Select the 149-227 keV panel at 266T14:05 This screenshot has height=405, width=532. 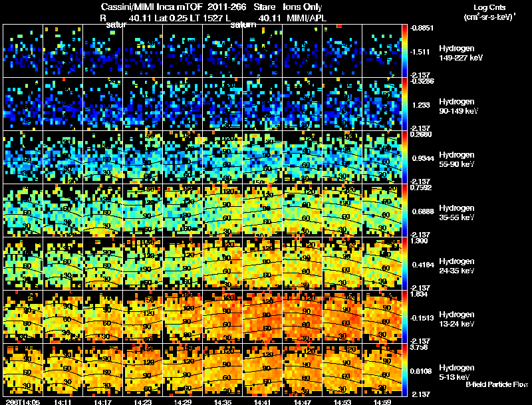tap(23, 51)
